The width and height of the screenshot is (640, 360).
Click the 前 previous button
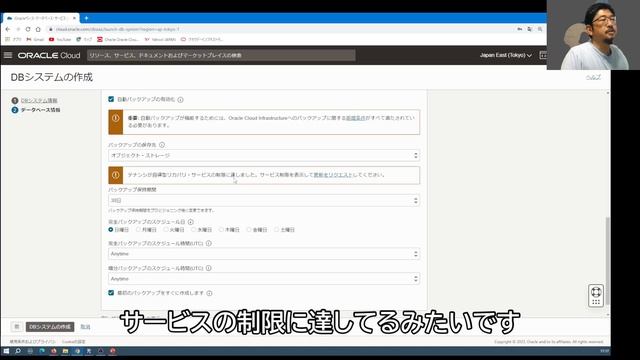[x=17, y=327]
